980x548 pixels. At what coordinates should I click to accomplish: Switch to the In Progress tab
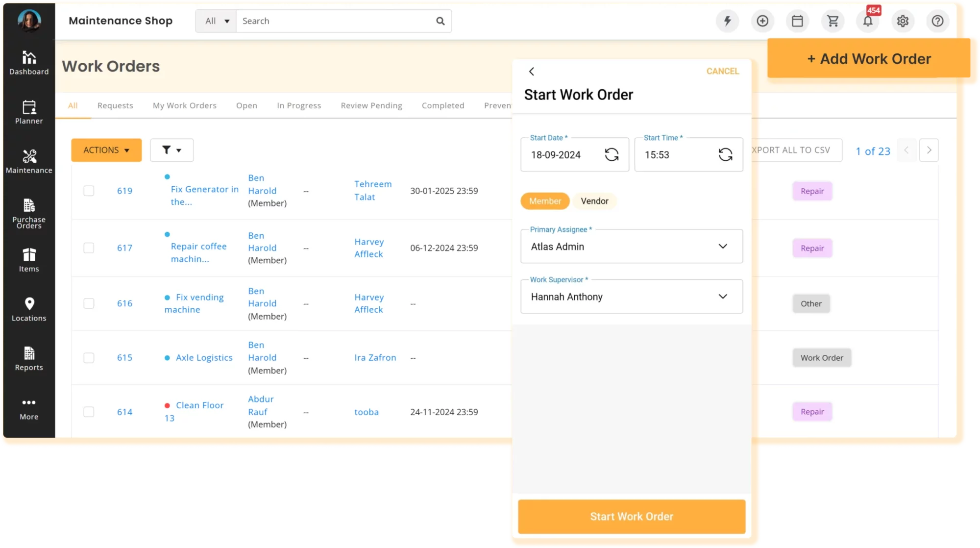299,105
